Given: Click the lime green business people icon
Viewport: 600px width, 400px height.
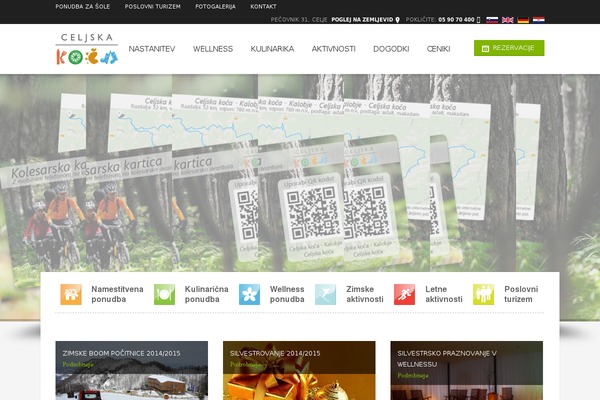Looking at the screenshot, I should pos(483,294).
